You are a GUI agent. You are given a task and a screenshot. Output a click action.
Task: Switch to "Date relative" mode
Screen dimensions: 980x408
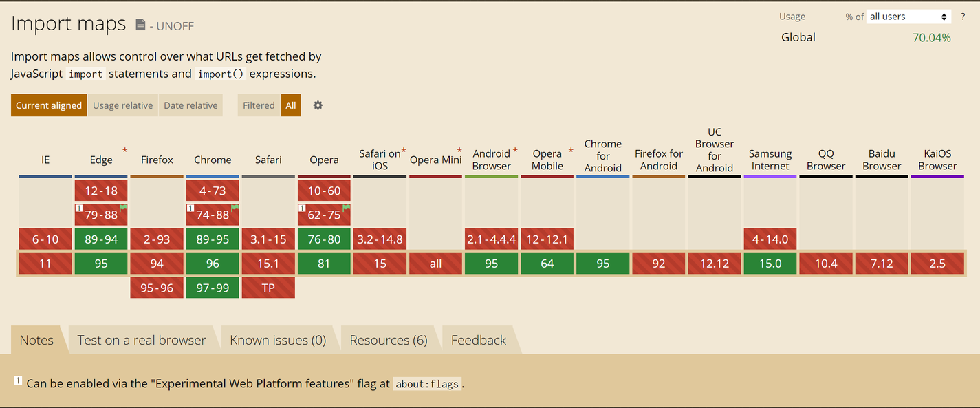tap(190, 105)
